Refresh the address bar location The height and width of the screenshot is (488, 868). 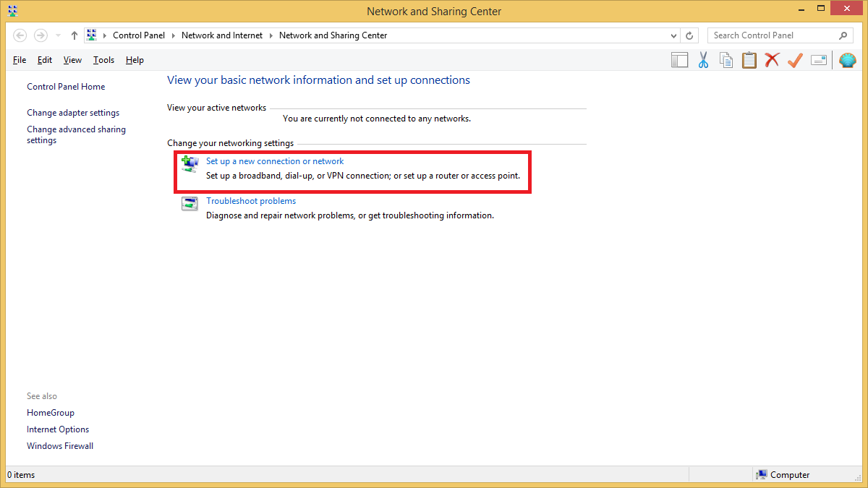(x=690, y=35)
